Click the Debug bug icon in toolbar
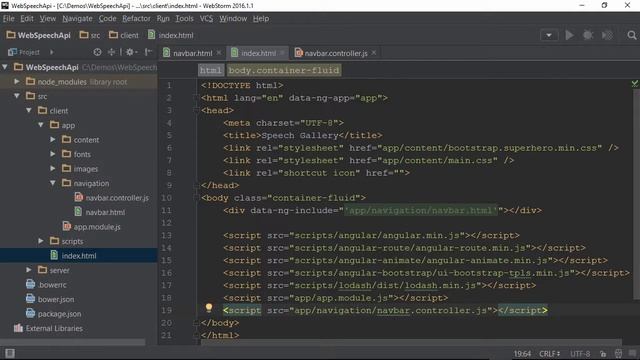This screenshot has height=360, width=640. 588,36
